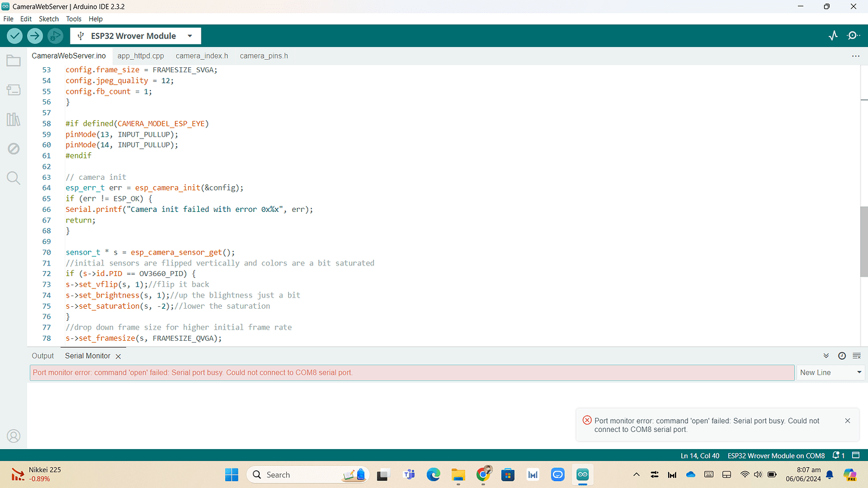This screenshot has width=868, height=488.
Task: Switch to the camera_pins.h tab
Action: tap(263, 55)
